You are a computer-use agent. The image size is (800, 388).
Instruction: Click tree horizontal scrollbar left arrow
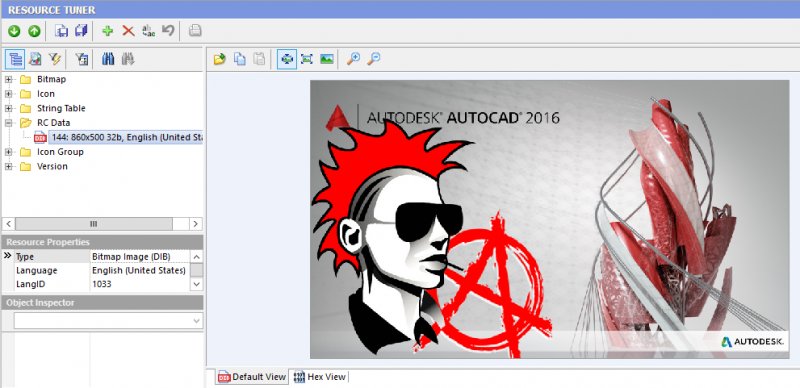9,224
